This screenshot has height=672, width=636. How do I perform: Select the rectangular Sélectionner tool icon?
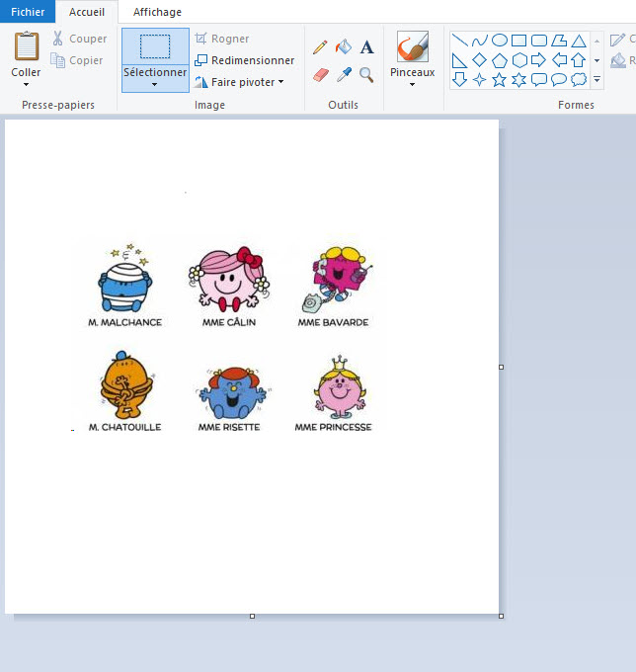[x=155, y=46]
